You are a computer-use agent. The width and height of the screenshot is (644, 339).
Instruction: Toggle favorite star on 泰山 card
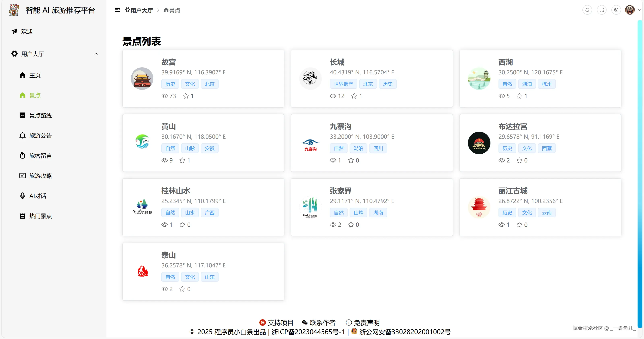click(182, 289)
